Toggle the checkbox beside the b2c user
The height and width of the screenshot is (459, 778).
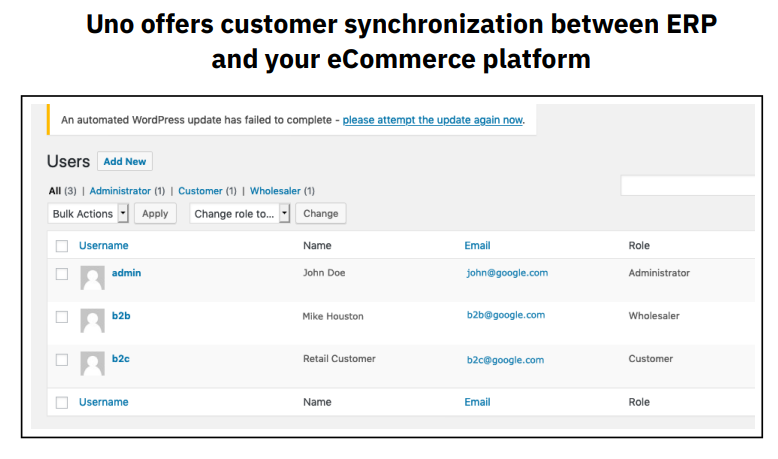62,360
